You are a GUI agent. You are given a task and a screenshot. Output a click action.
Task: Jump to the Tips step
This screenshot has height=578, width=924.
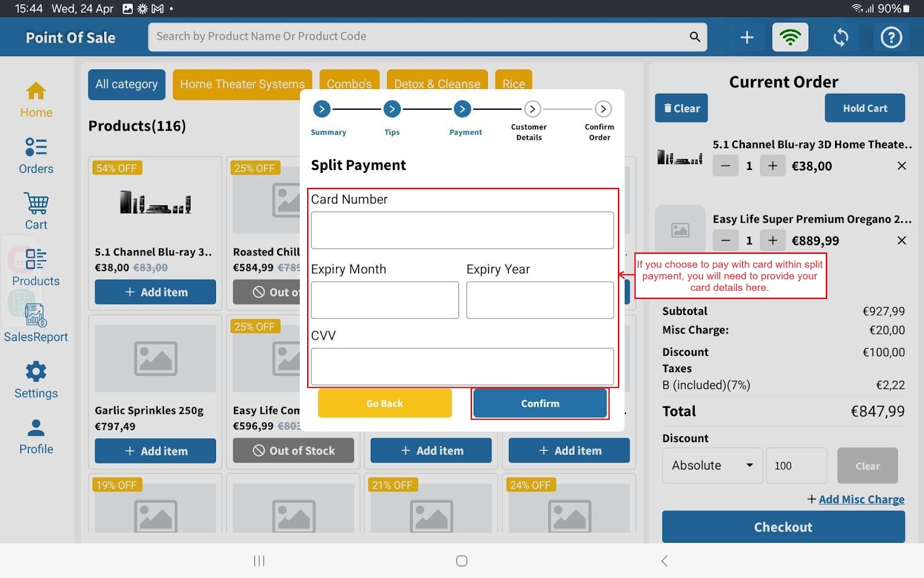click(x=392, y=109)
